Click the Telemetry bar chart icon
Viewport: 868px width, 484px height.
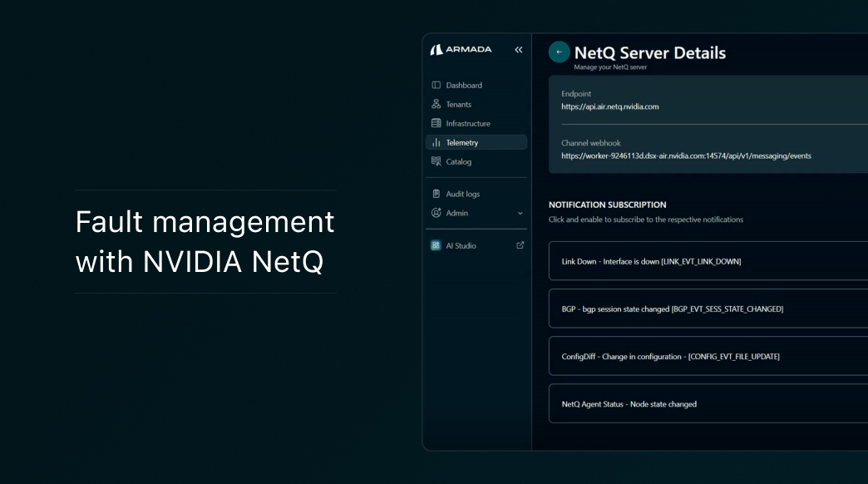[436, 142]
